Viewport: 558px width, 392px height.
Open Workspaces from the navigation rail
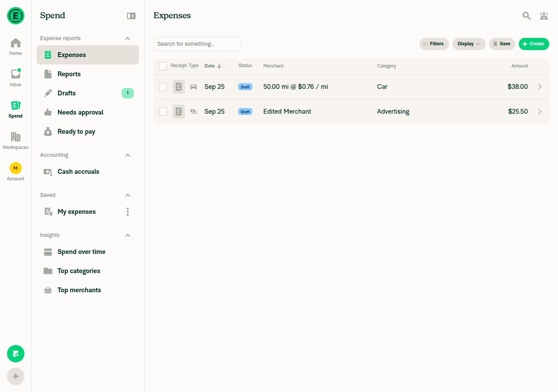click(16, 141)
